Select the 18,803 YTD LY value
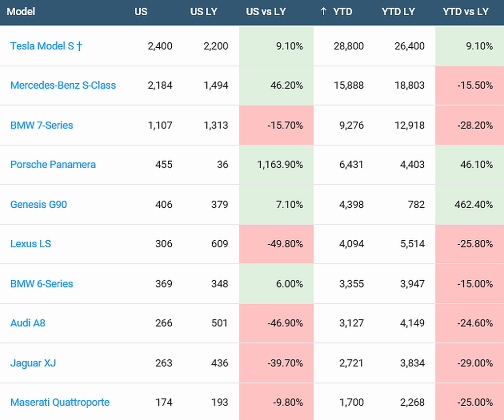504x420 pixels. point(409,85)
